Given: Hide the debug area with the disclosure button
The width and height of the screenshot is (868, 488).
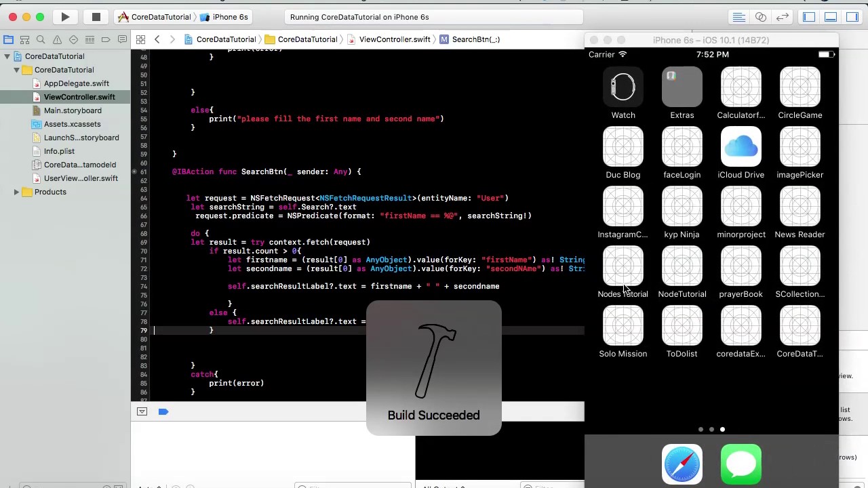Looking at the screenshot, I should pos(142,411).
